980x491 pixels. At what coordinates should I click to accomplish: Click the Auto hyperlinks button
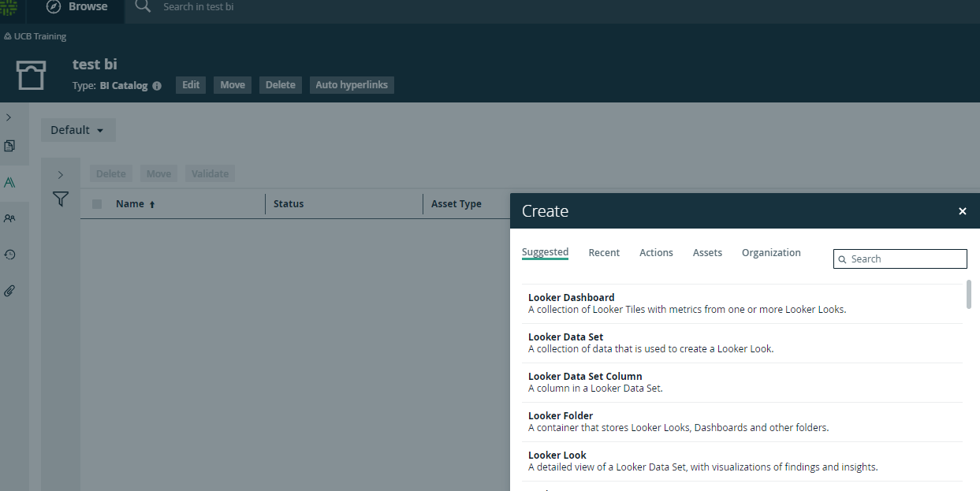352,85
